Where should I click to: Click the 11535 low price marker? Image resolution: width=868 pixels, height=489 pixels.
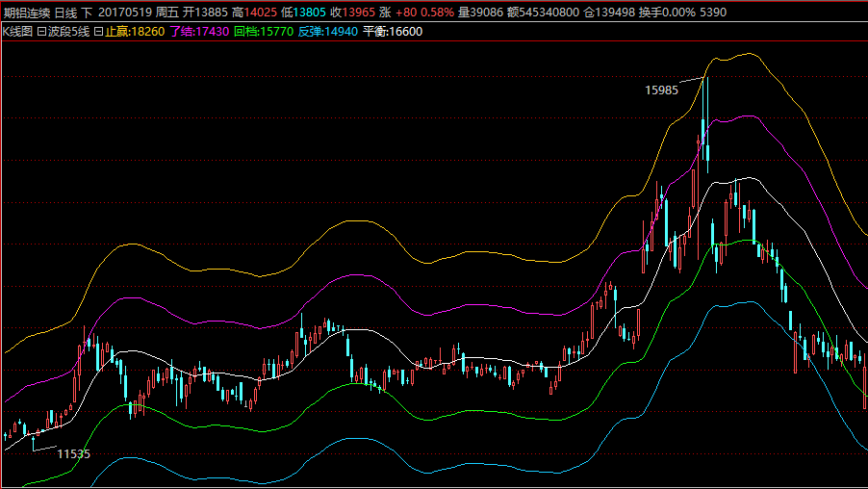tap(74, 454)
